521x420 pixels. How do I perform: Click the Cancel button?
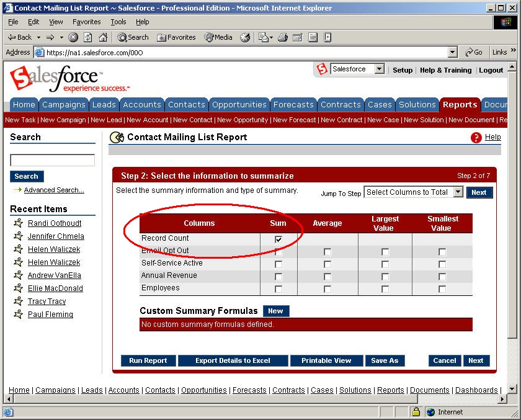click(445, 360)
